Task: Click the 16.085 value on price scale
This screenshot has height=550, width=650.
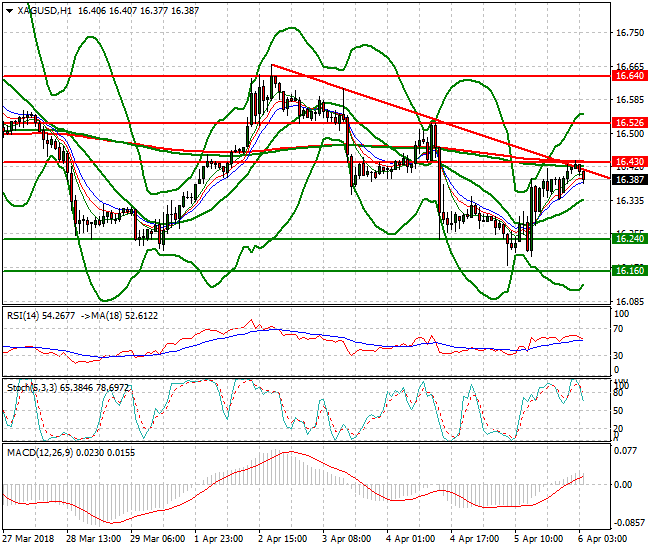Action: [628, 301]
